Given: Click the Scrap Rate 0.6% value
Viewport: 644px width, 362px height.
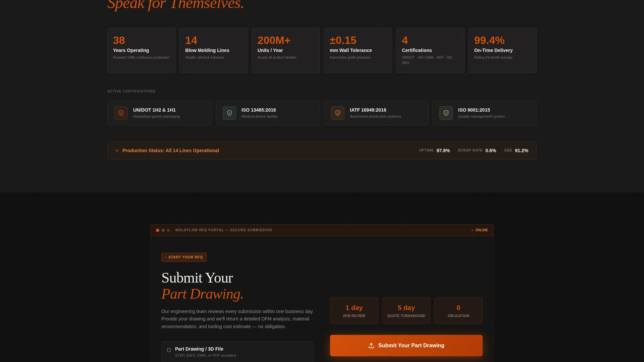Looking at the screenshot, I should (x=491, y=150).
